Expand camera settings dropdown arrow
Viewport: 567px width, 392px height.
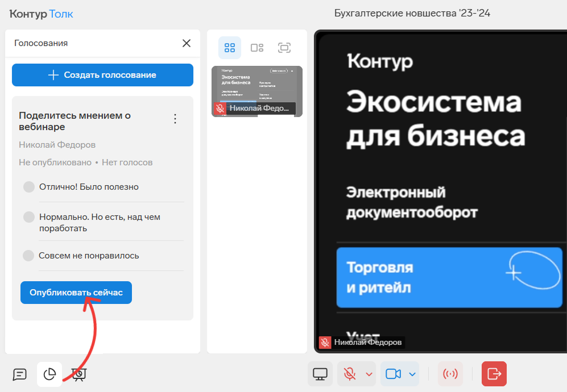pyautogui.click(x=412, y=374)
